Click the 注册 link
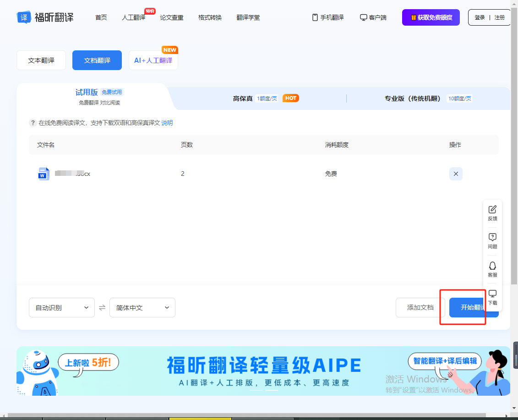 click(x=500, y=17)
